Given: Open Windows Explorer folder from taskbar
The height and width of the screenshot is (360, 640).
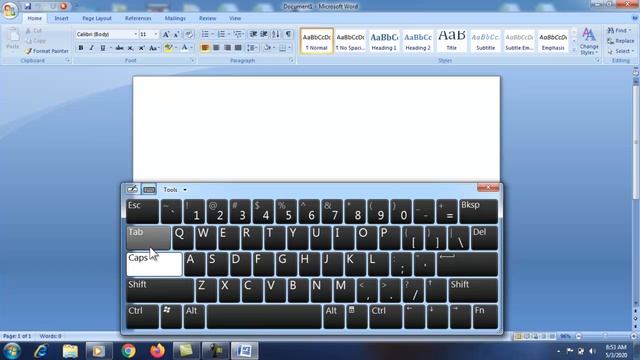Looking at the screenshot, I should tap(70, 351).
